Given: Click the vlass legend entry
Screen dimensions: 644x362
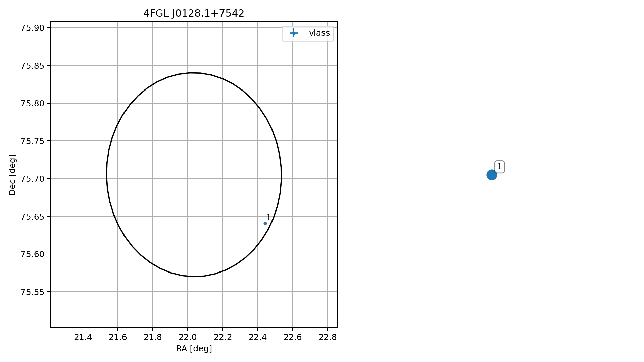Looking at the screenshot, I should [x=307, y=33].
